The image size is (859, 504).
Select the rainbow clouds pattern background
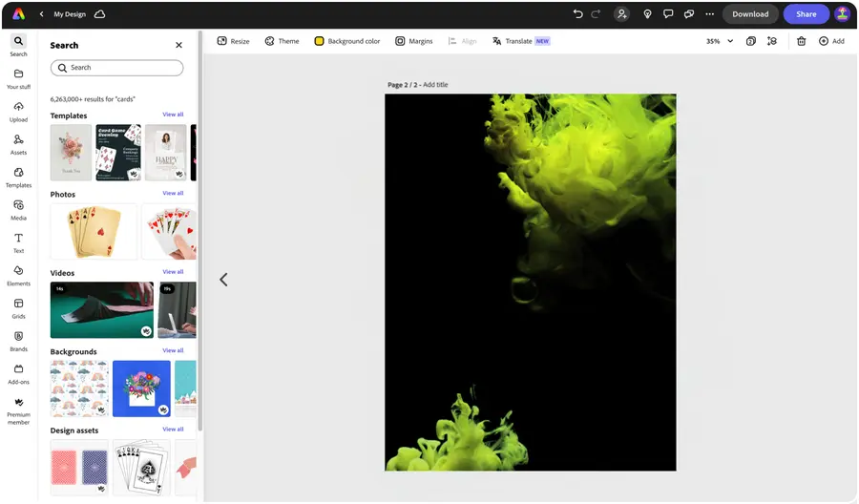click(79, 388)
